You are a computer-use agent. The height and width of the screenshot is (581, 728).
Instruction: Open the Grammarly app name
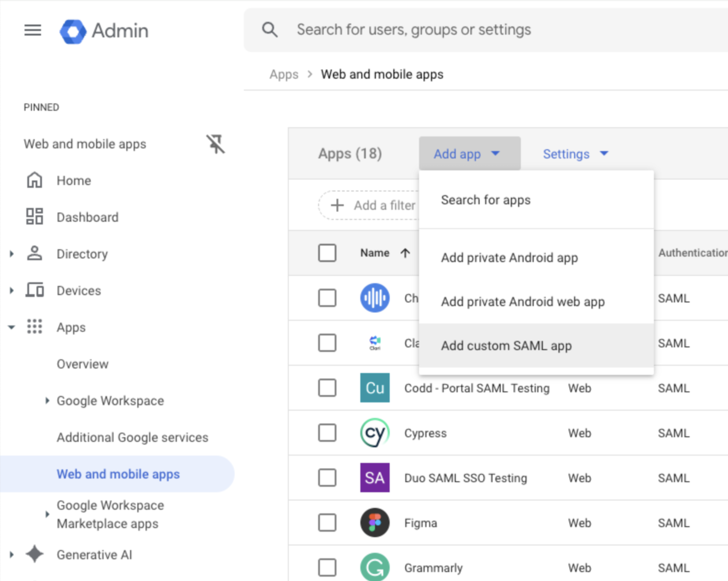pyautogui.click(x=433, y=568)
